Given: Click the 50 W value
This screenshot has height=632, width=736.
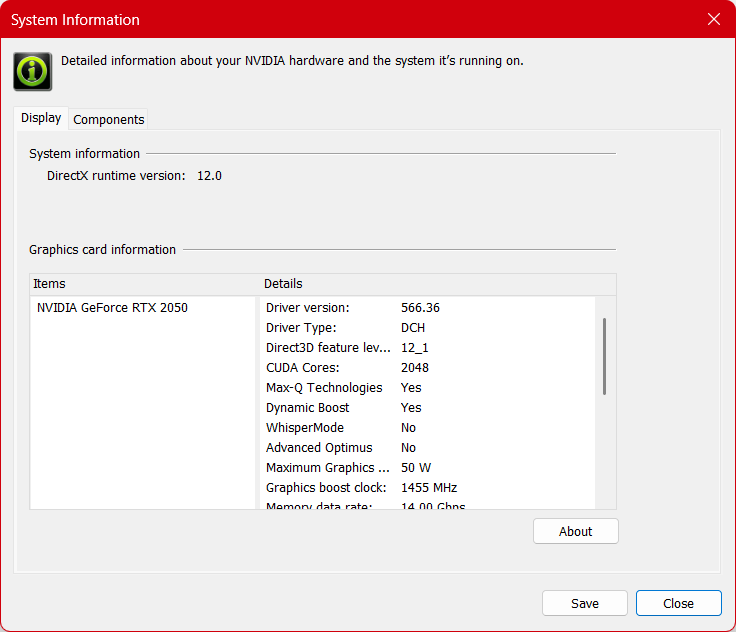Looking at the screenshot, I should click(x=416, y=468).
